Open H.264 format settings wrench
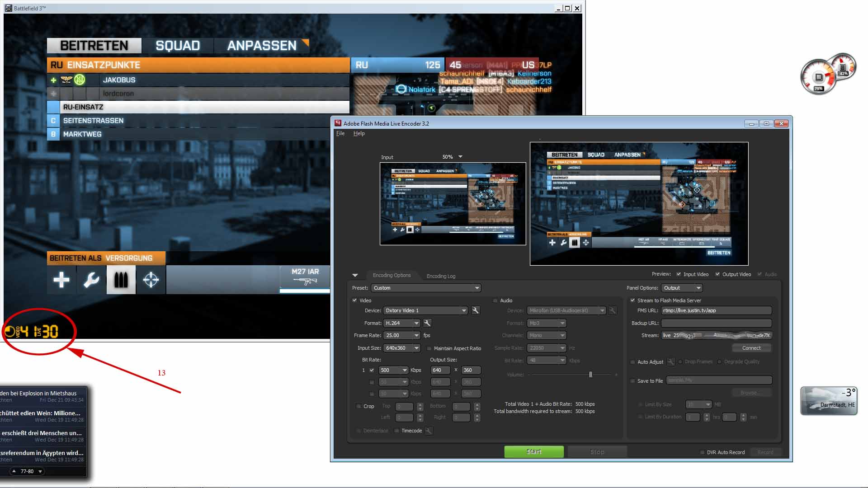 [x=427, y=323]
